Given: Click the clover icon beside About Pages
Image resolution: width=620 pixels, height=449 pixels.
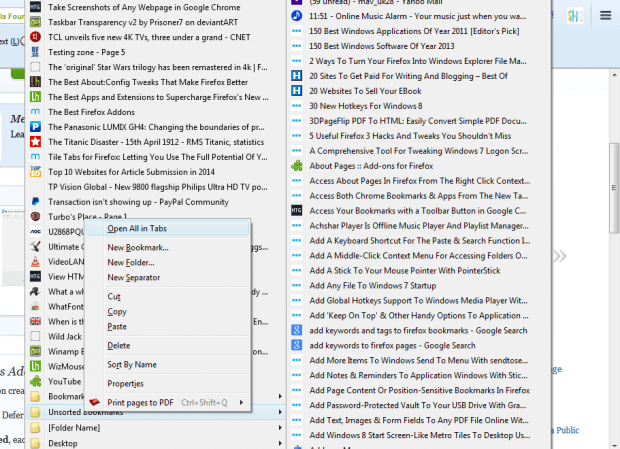Looking at the screenshot, I should click(x=297, y=166).
